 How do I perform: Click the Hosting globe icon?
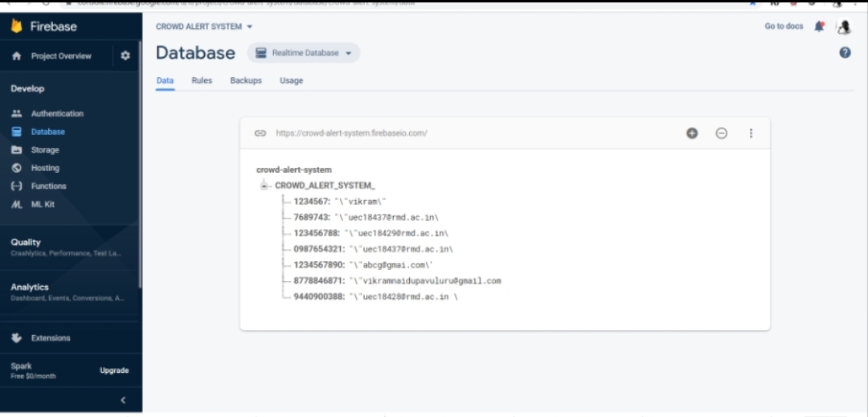point(17,168)
